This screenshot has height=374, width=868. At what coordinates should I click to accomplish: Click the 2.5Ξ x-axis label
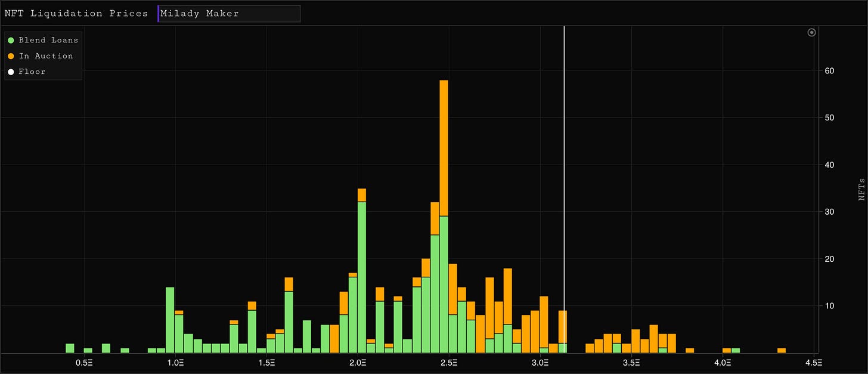click(x=449, y=363)
